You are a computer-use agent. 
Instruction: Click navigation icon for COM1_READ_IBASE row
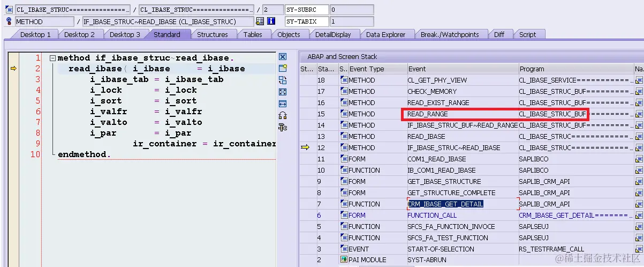click(639, 159)
